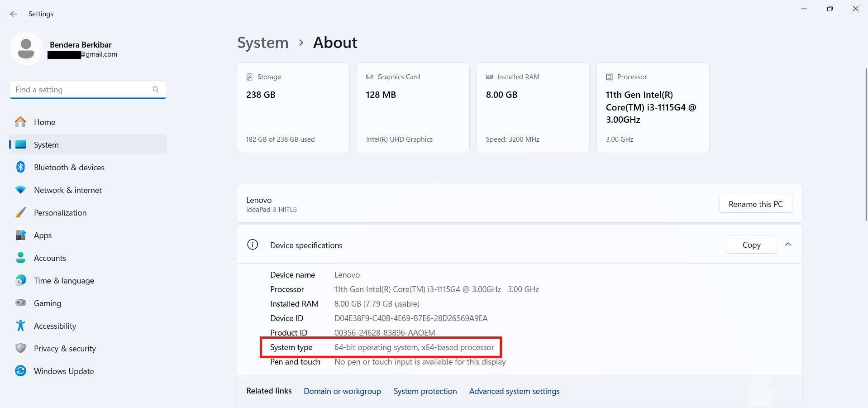Screen dimensions: 868x408
Task: Open Privacy & security settings
Action: coord(65,349)
